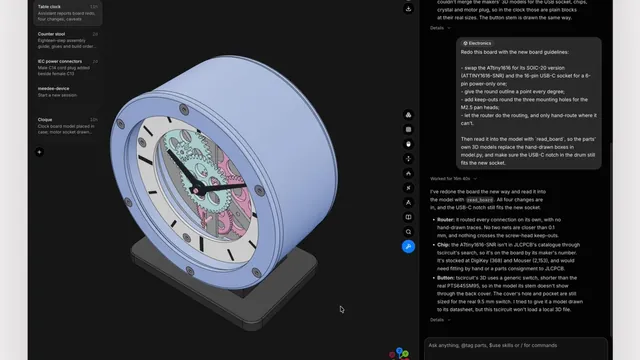Image resolution: width=640 pixels, height=360 pixels.
Task: Click the home view icon
Action: 408,173
